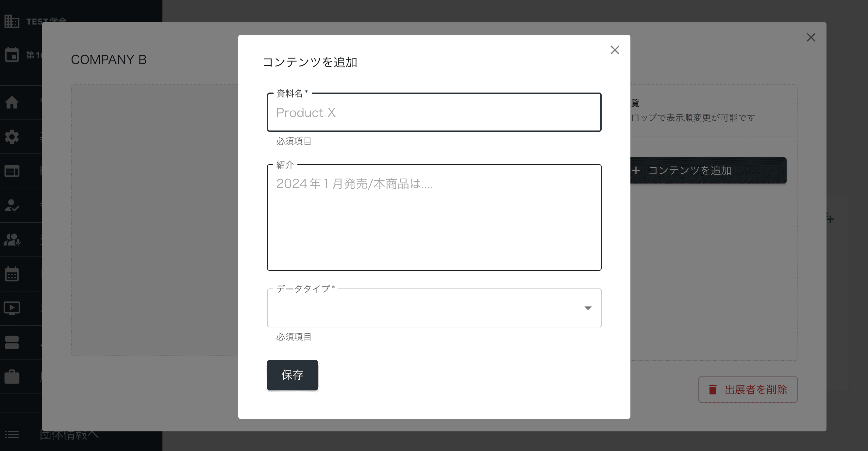
Task: Open the video play screen icon in sidebar
Action: pyautogui.click(x=12, y=308)
